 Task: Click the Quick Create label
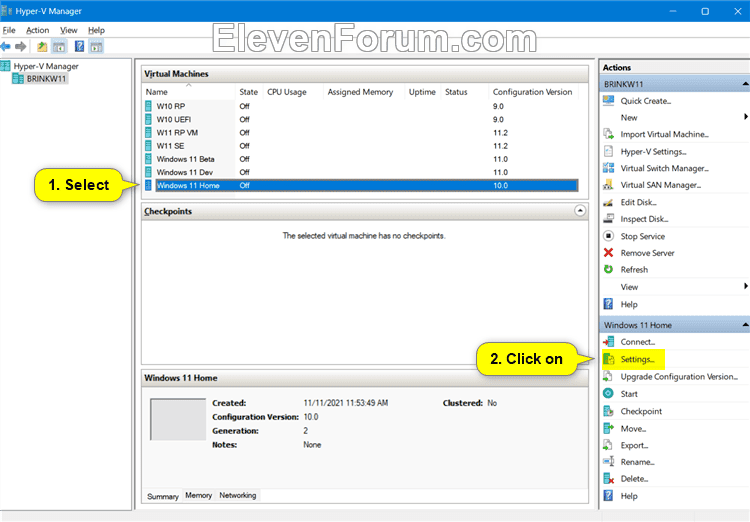click(x=646, y=101)
